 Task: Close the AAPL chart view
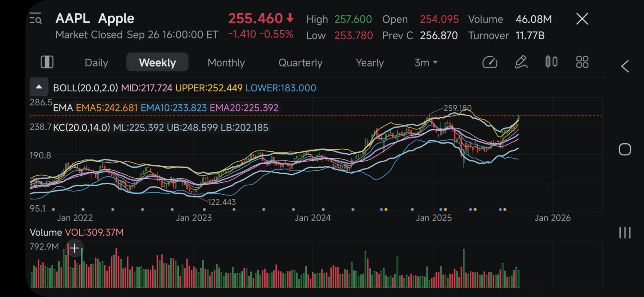coord(582,19)
